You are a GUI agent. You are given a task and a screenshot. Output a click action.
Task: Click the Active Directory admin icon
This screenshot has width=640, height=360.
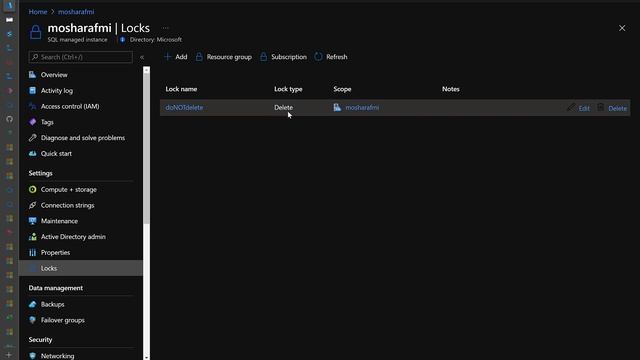click(33, 237)
